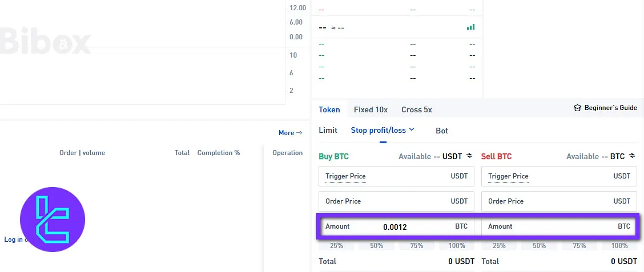Viewport: 644px width, 272px height.
Task: Select the Limit order type
Action: 328,131
